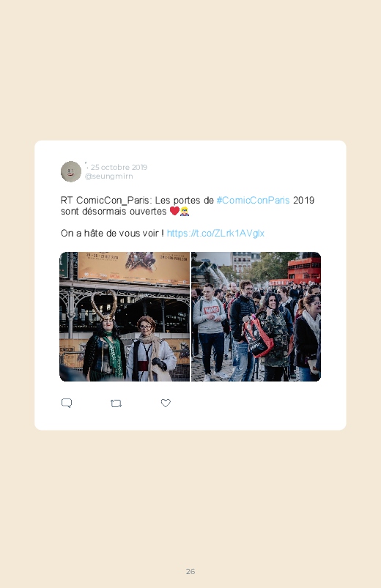Click the "RT ComicCon_Paris:" text
Viewport: 381px width, 588px height.
(x=106, y=200)
